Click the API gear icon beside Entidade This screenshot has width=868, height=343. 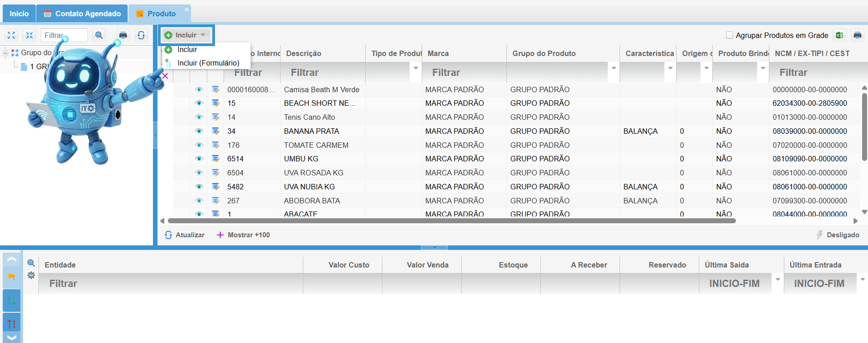point(31,275)
